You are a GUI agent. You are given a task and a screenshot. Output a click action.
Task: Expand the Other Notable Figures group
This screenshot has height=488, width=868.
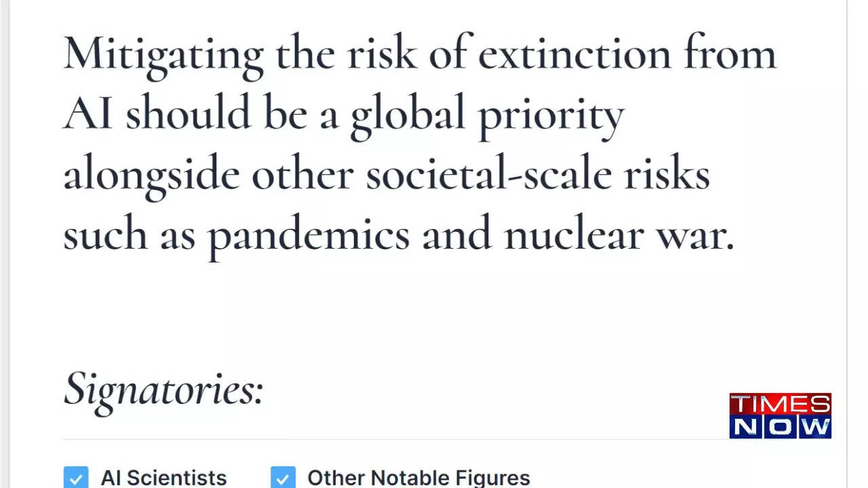point(418,478)
